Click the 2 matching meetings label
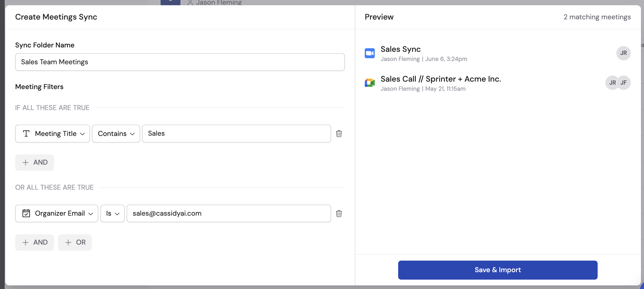The width and height of the screenshot is (644, 289). 597,17
